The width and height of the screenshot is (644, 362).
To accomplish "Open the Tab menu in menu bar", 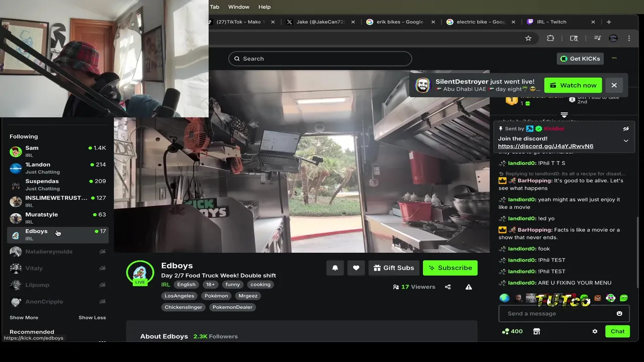I will [x=214, y=7].
